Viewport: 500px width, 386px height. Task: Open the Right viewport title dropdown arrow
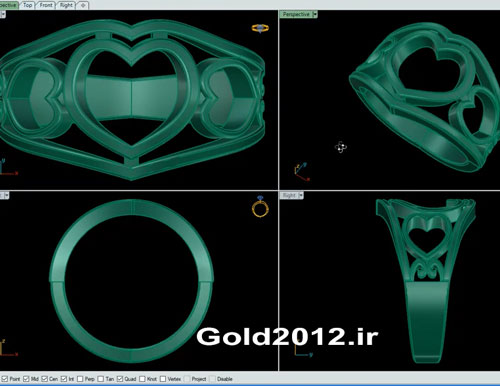301,195
